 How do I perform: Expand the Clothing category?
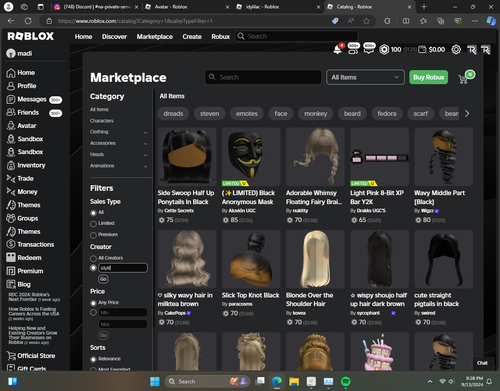coord(145,132)
